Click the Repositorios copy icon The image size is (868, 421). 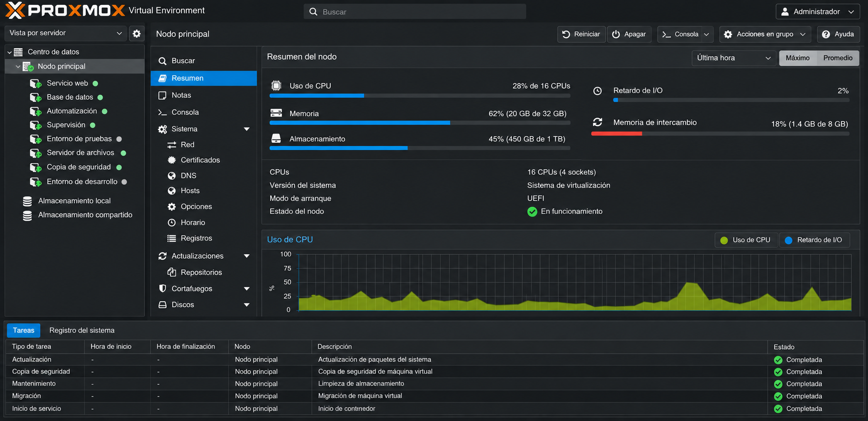[x=172, y=272]
